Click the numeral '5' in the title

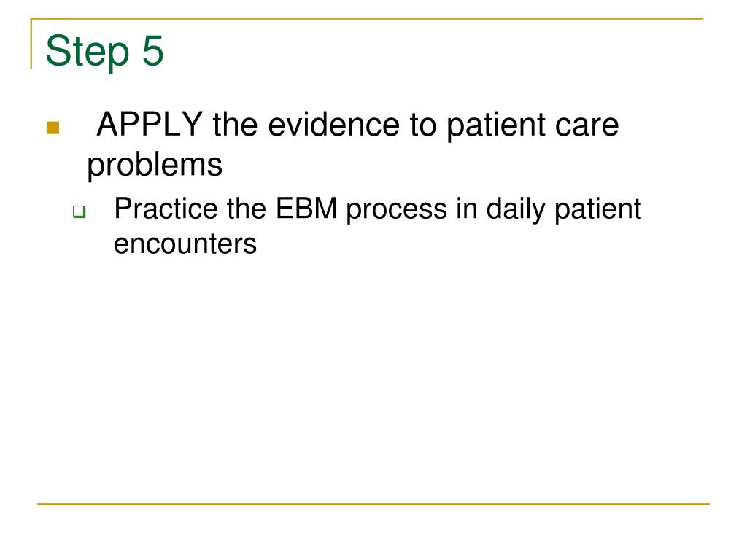pyautogui.click(x=152, y=51)
